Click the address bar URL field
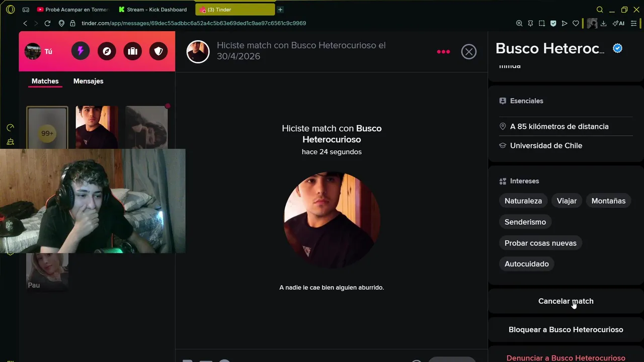 coord(194,23)
